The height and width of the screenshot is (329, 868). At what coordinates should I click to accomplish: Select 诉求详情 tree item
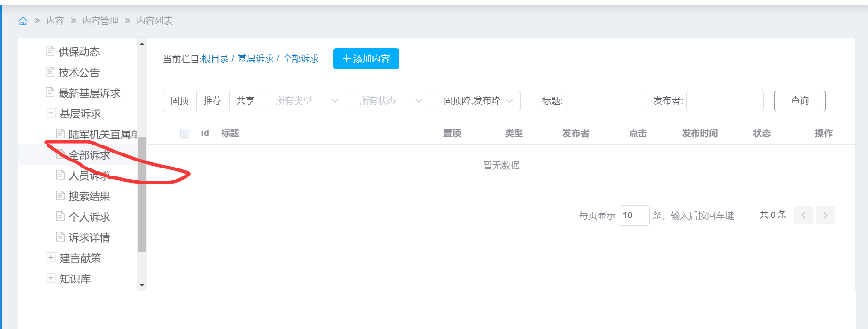pos(89,237)
